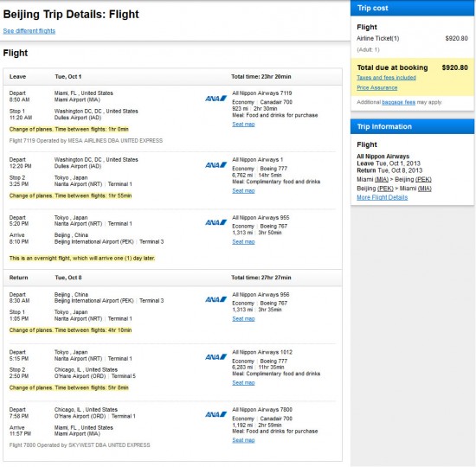Click More Flight Details link

pos(383,197)
